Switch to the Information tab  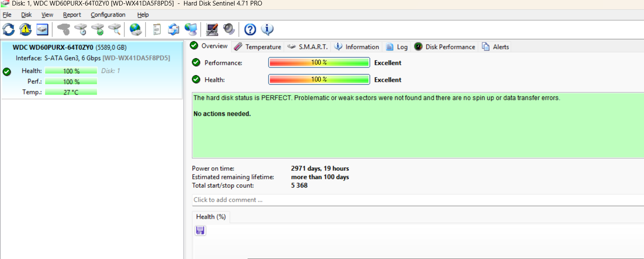pos(357,47)
